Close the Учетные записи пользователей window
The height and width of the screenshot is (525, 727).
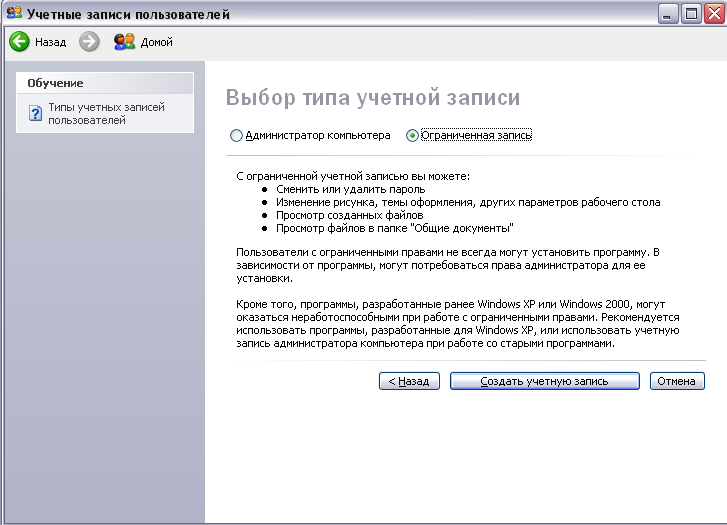[x=714, y=13]
